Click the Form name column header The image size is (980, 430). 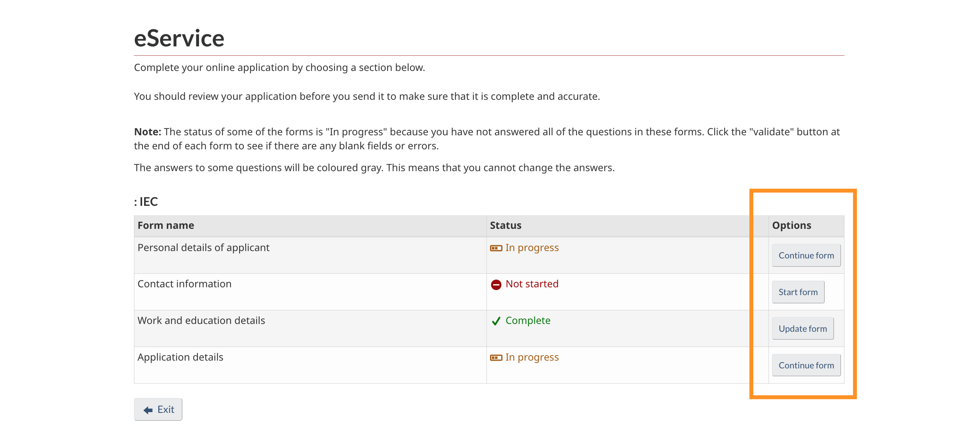[x=166, y=225]
